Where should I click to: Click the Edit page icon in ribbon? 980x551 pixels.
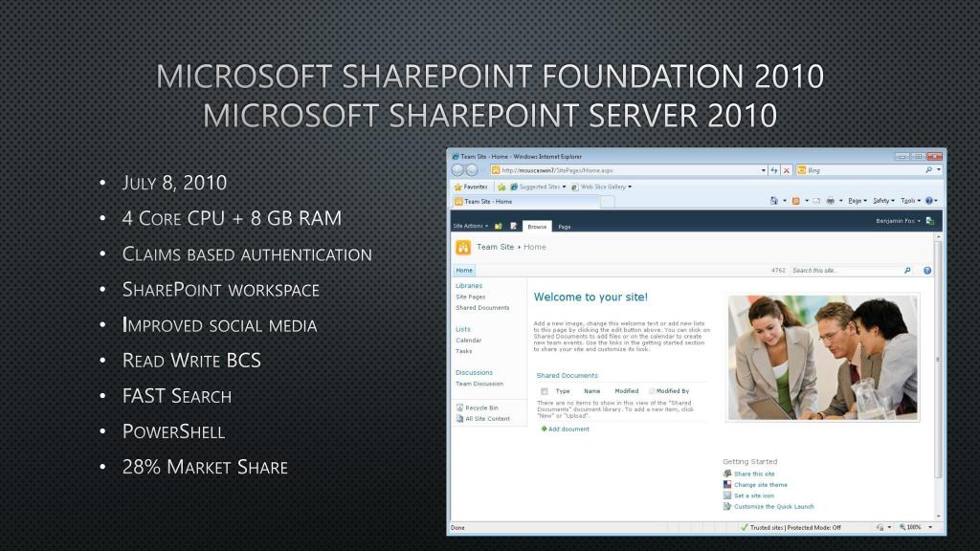(x=513, y=226)
